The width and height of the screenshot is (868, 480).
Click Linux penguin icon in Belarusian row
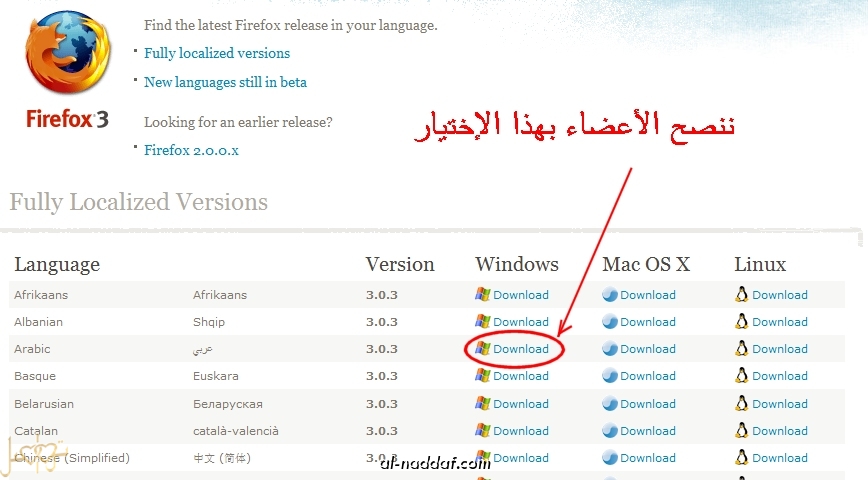point(741,403)
